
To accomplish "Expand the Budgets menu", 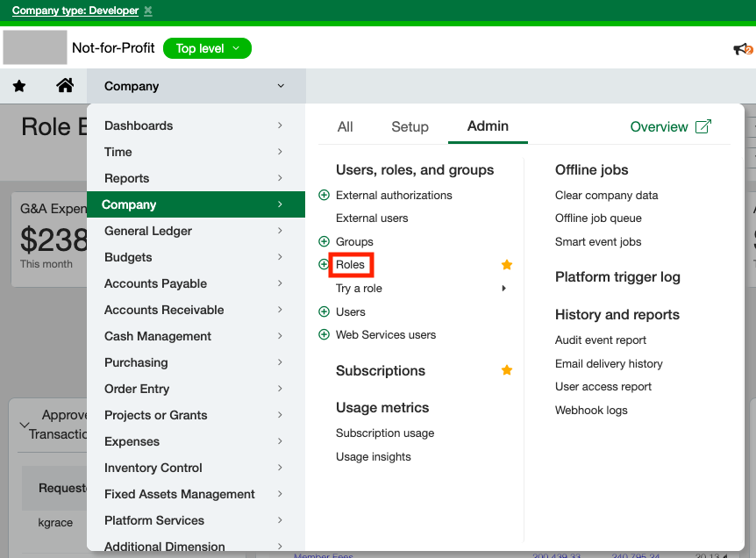I will 196,257.
